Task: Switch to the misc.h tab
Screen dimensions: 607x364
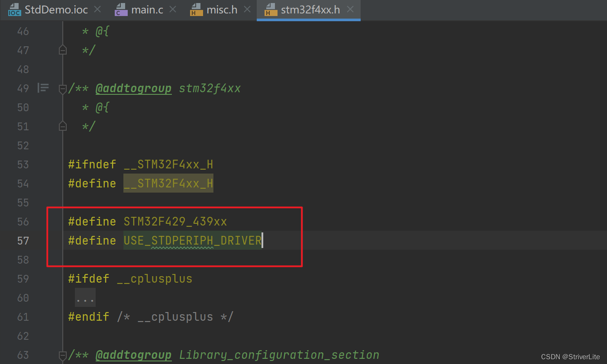Action: tap(222, 10)
